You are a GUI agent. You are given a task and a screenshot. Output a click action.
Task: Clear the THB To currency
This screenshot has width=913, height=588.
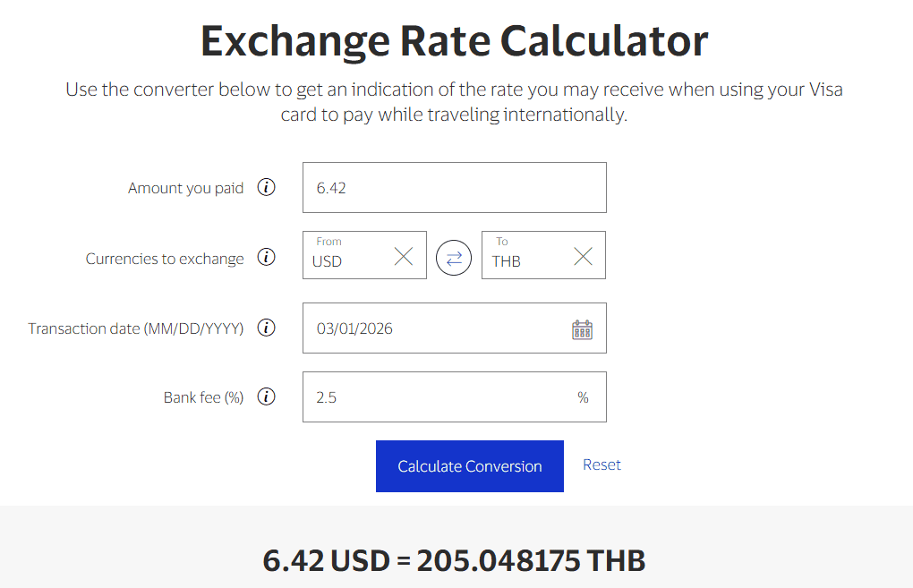click(x=583, y=257)
